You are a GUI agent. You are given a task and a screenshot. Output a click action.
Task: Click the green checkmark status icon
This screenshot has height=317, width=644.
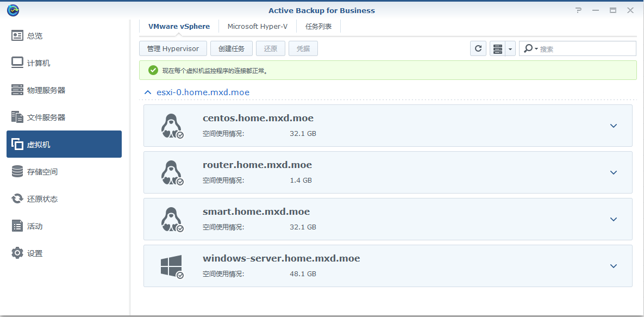153,70
